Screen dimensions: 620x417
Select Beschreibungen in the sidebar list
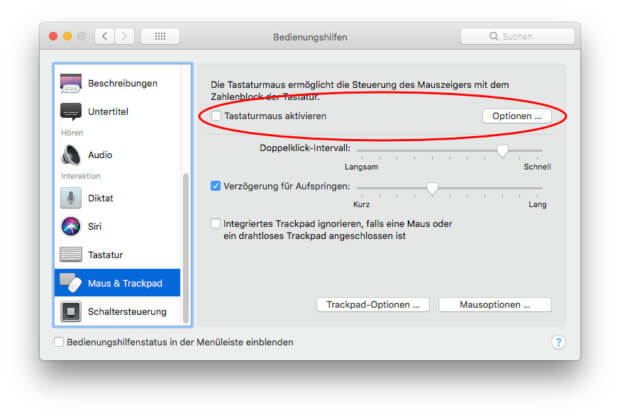123,83
